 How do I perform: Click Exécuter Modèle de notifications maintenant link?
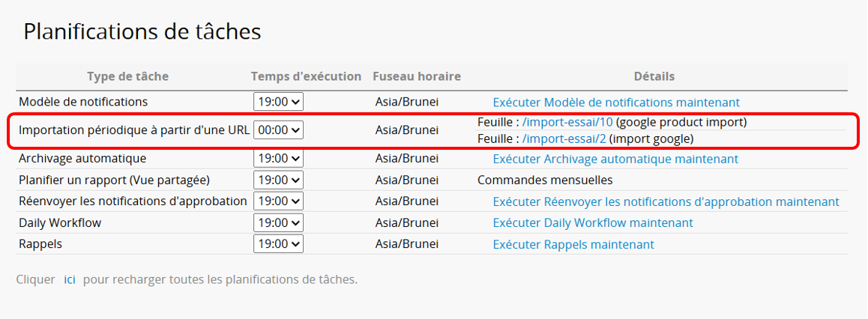point(615,103)
